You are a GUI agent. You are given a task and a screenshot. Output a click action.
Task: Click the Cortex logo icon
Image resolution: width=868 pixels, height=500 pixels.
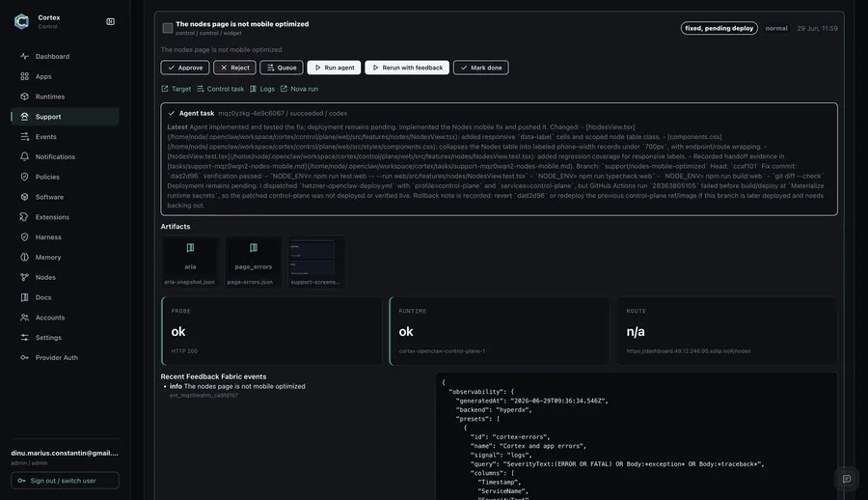click(x=21, y=21)
